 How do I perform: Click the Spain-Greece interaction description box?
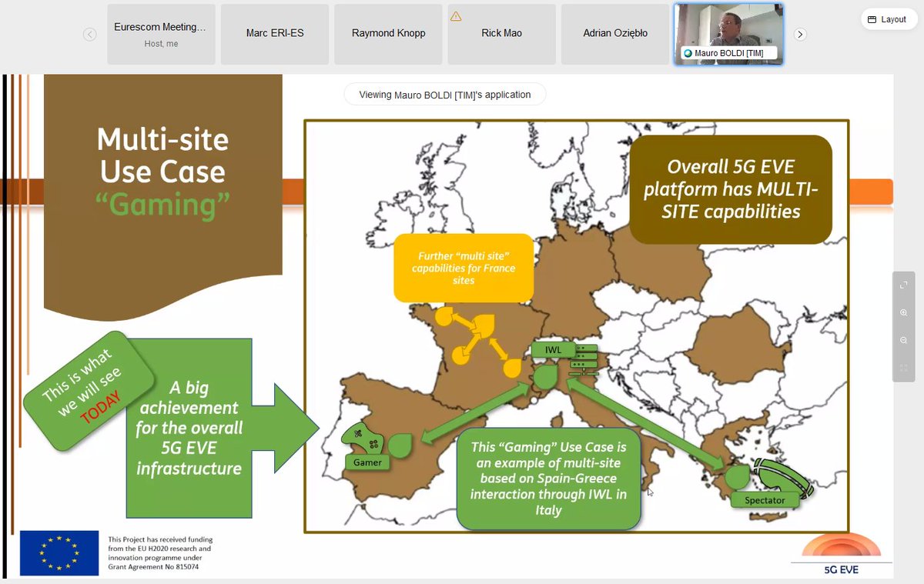[548, 479]
